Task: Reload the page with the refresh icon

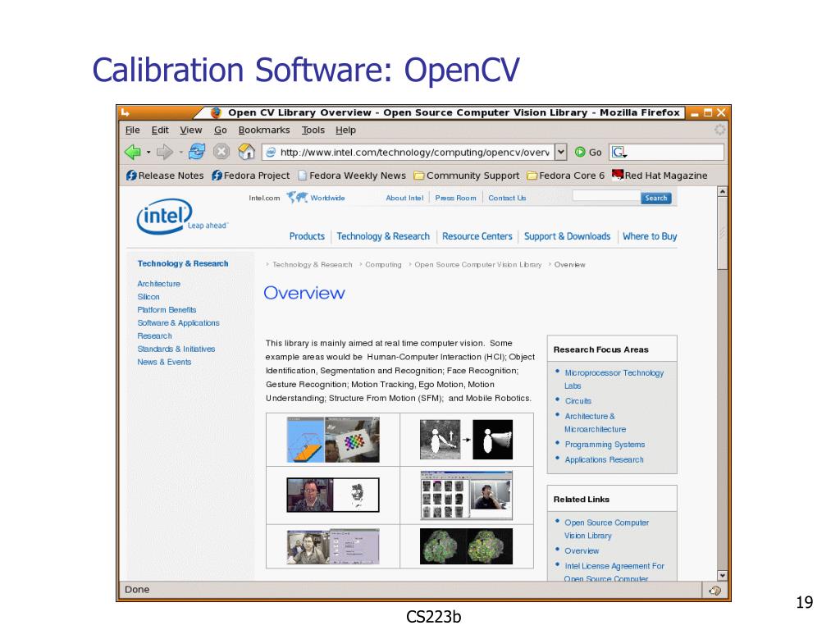Action: click(197, 152)
